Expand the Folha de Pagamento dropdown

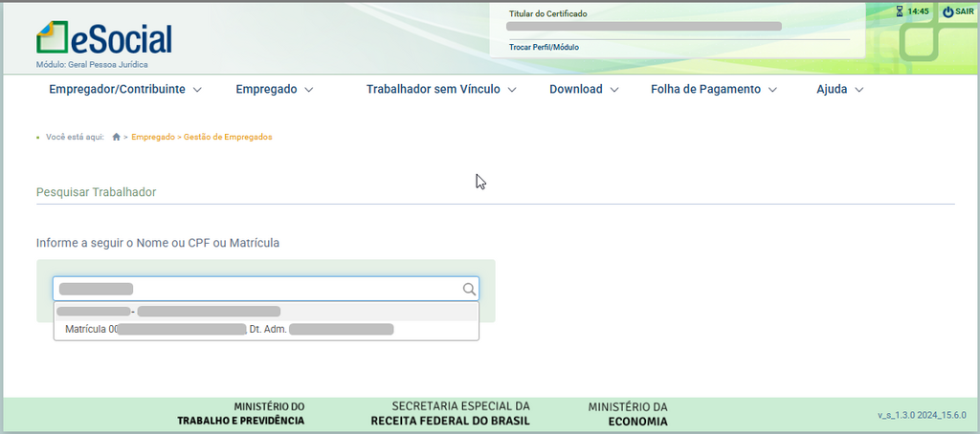(x=713, y=90)
